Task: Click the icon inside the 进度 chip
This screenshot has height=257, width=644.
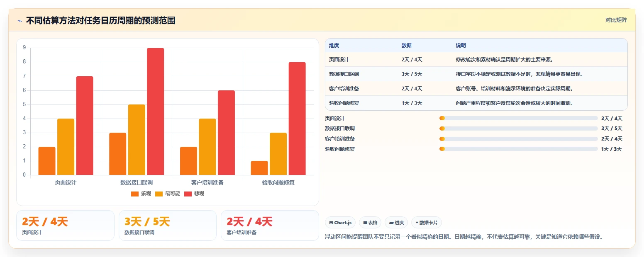Action: 391,223
